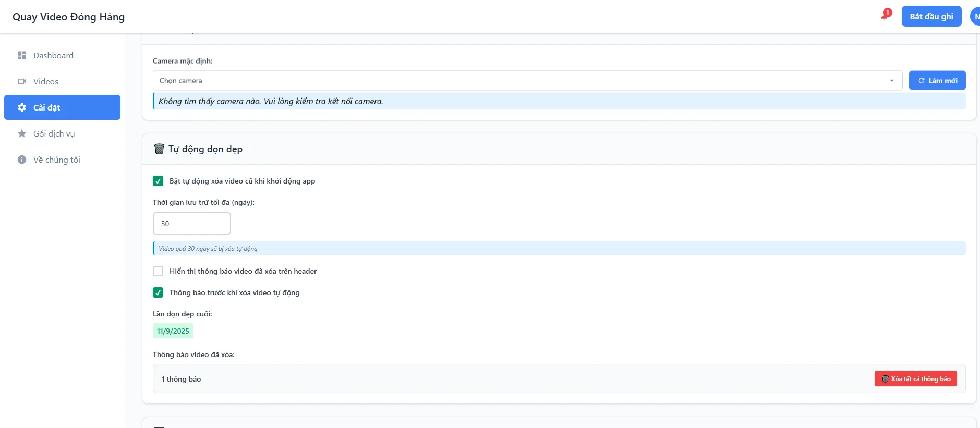This screenshot has height=428, width=980.
Task: Open the notification bell with red badge
Action: click(886, 15)
